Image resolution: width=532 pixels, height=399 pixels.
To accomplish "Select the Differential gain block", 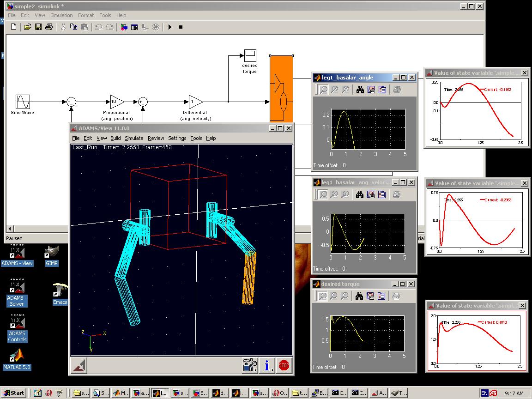I will (195, 102).
